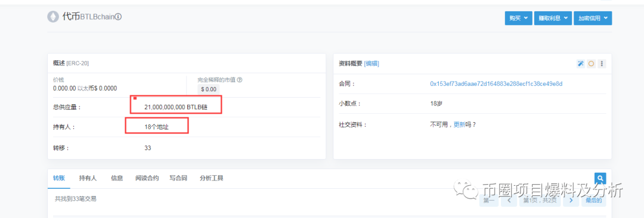Open the 加密信用 dropdown
This screenshot has height=218, width=644.
pos(593,18)
